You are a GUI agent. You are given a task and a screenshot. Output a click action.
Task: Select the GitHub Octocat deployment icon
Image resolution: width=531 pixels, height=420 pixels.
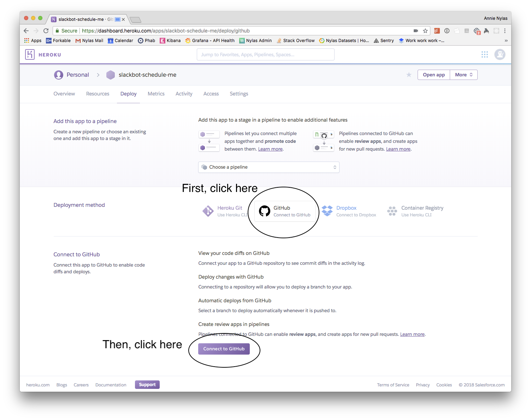click(x=264, y=211)
